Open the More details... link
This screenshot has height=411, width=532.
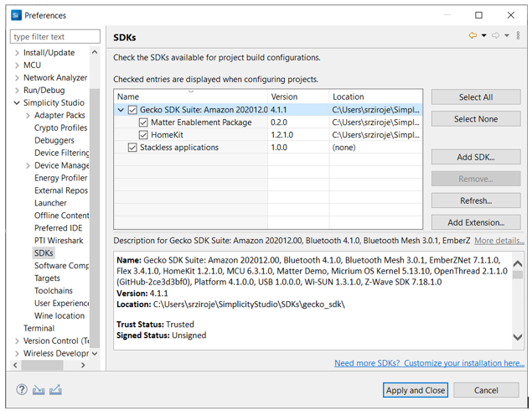coord(499,241)
